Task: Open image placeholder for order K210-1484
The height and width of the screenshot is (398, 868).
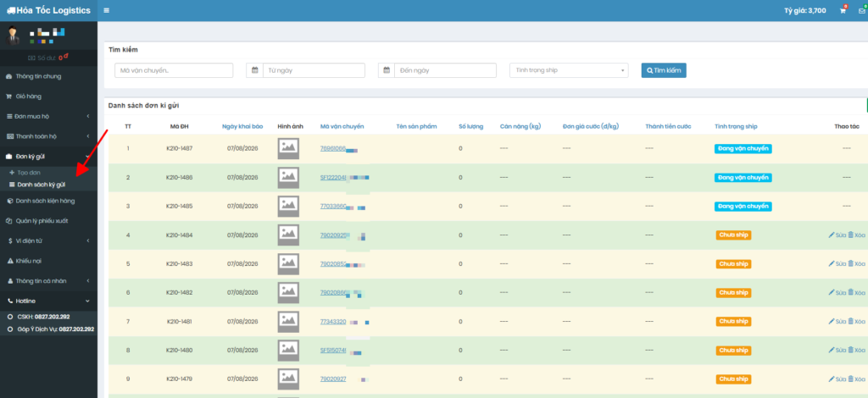Action: [x=288, y=235]
